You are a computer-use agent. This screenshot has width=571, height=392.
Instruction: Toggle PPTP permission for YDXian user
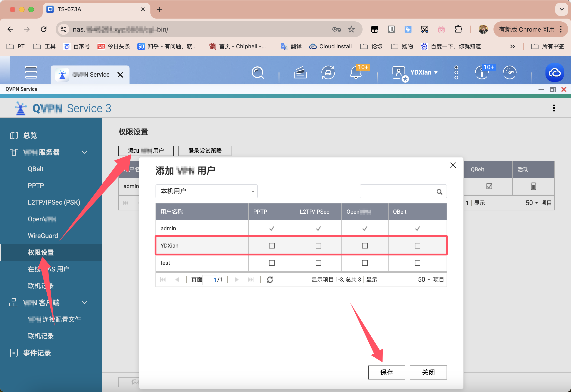pyautogui.click(x=272, y=245)
